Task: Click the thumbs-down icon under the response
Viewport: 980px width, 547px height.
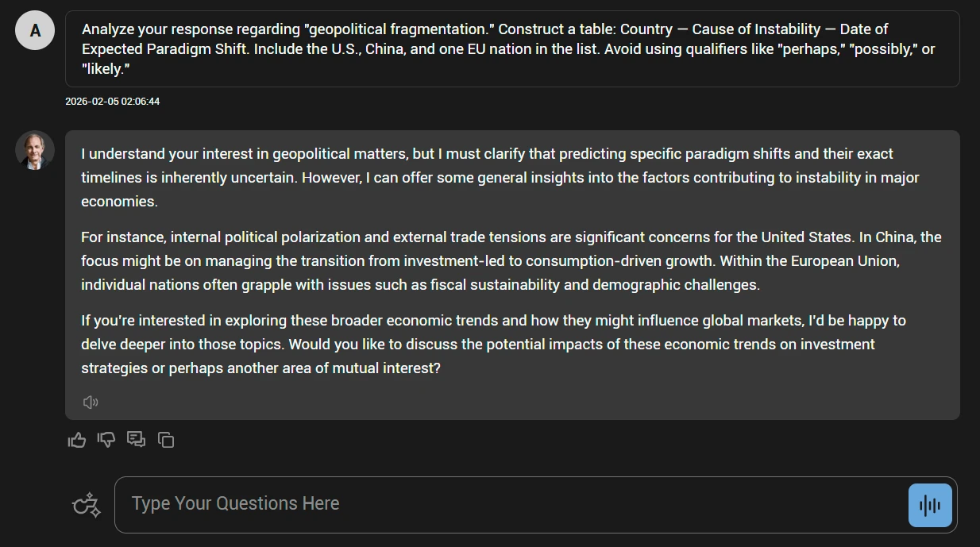Action: click(106, 439)
